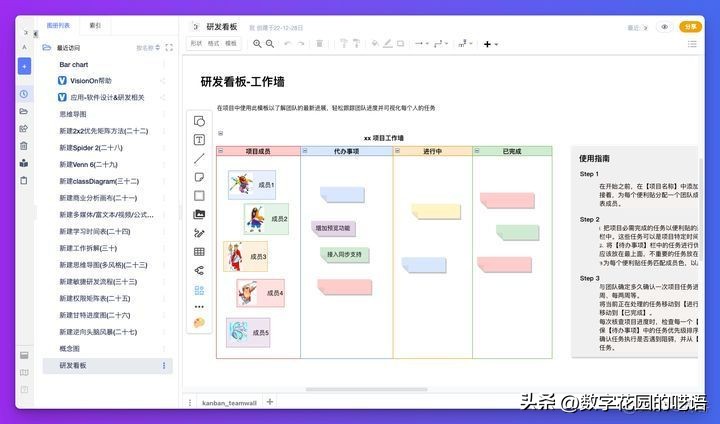The width and height of the screenshot is (720, 424).
Task: Open the 形状 panel tab
Action: click(x=196, y=44)
